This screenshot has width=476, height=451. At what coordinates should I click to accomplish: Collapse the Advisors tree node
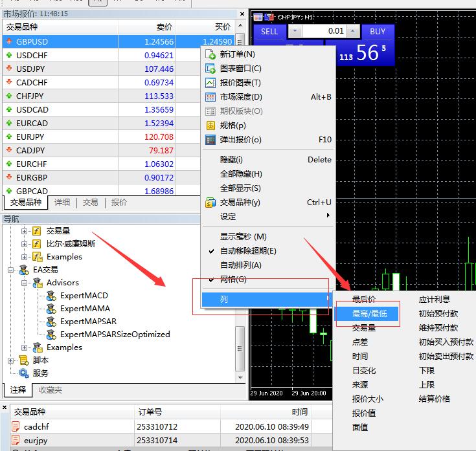(24, 283)
